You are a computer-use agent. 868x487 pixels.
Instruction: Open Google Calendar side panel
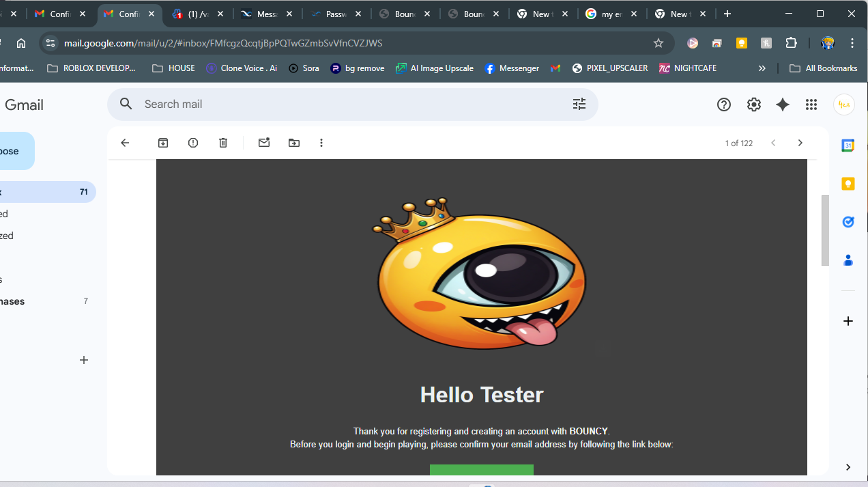[848, 145]
